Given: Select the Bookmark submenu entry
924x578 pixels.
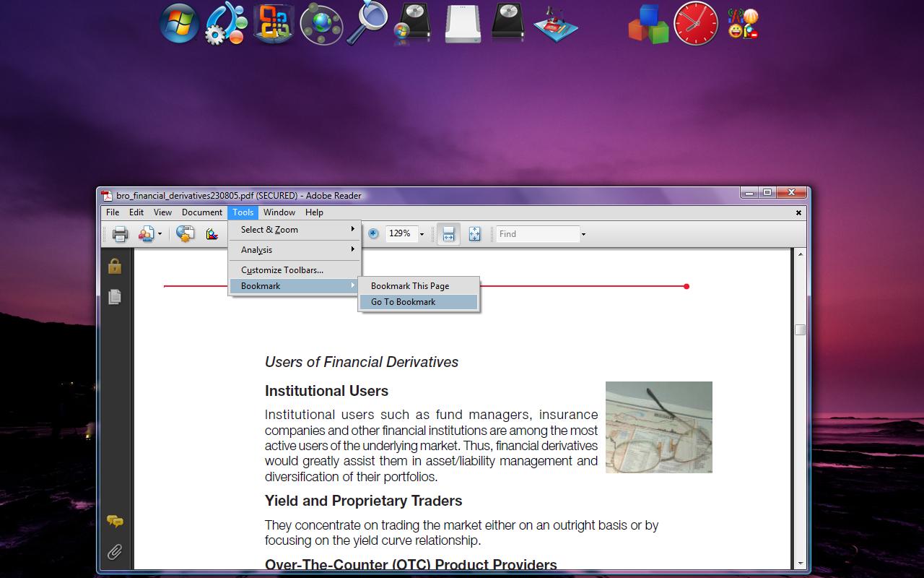Looking at the screenshot, I should (295, 286).
